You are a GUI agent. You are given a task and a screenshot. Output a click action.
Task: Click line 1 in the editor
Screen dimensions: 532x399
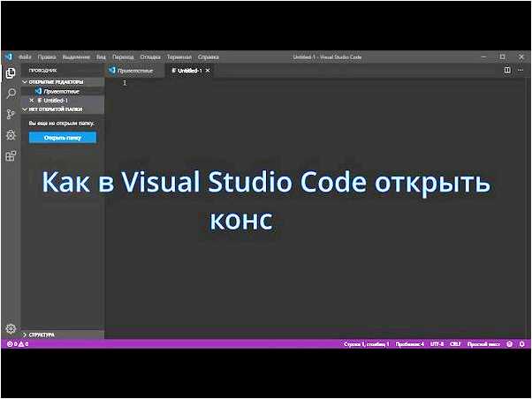[x=315, y=83]
